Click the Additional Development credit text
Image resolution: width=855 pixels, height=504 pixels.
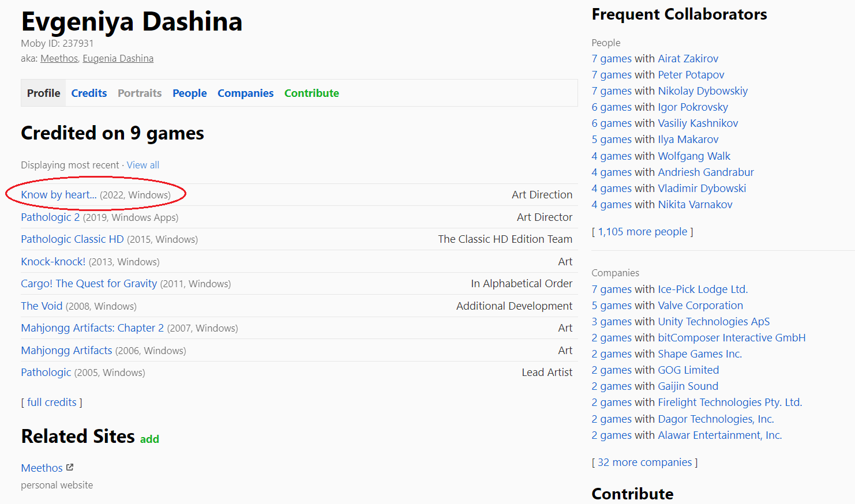pyautogui.click(x=515, y=306)
